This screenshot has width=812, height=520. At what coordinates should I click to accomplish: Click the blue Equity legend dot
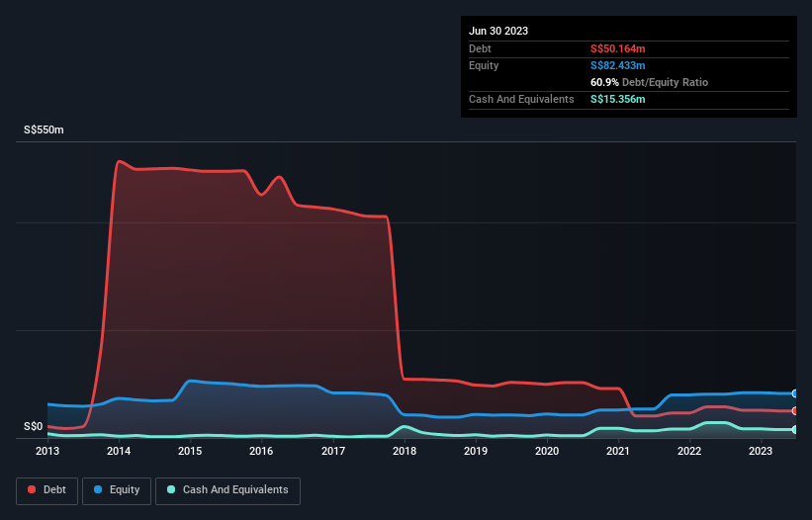pos(98,489)
